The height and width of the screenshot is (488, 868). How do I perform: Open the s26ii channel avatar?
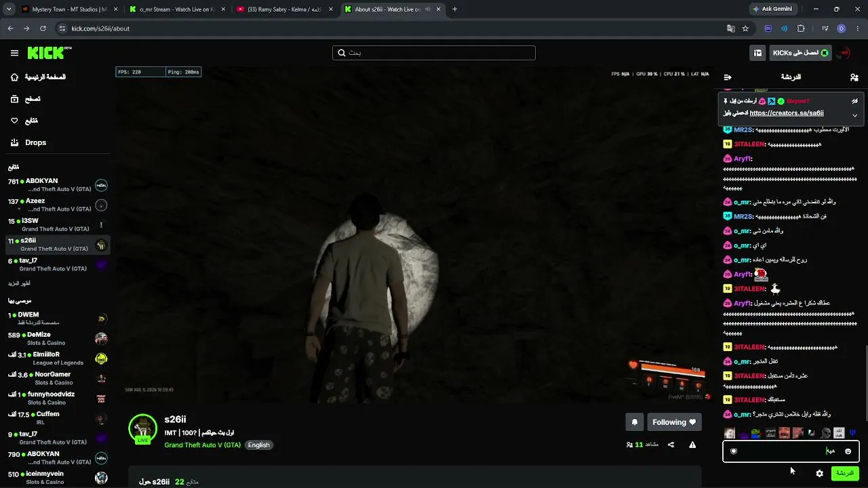[142, 428]
